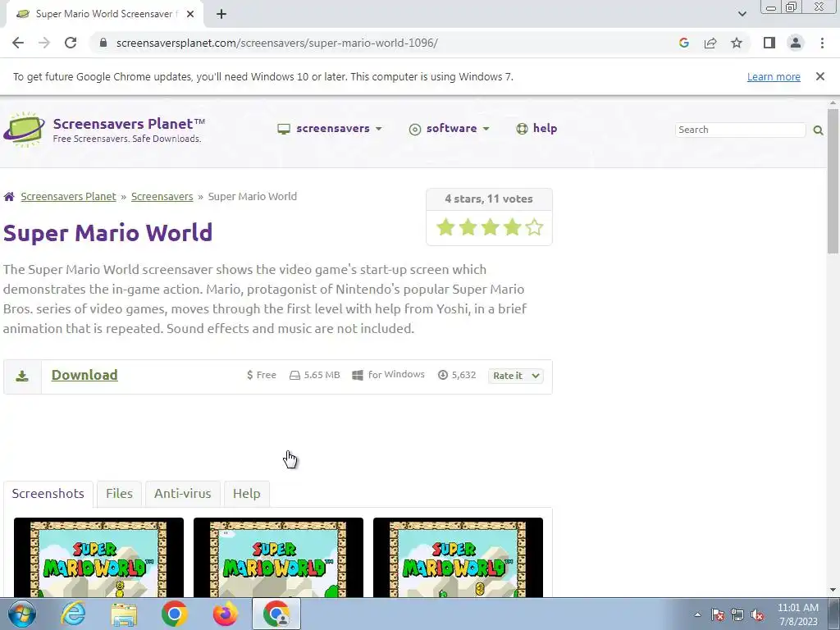Rate one star
The width and height of the screenshot is (840, 630).
445,227
